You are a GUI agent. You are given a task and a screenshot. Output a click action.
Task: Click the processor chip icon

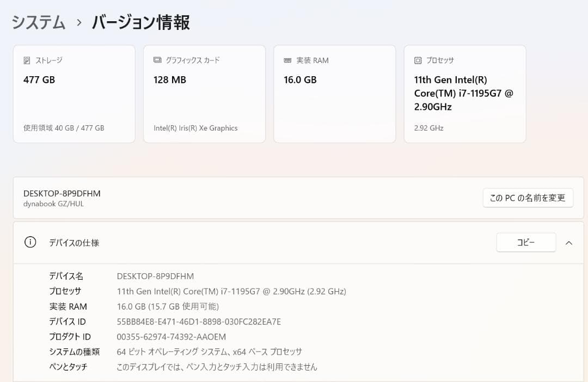click(x=418, y=60)
